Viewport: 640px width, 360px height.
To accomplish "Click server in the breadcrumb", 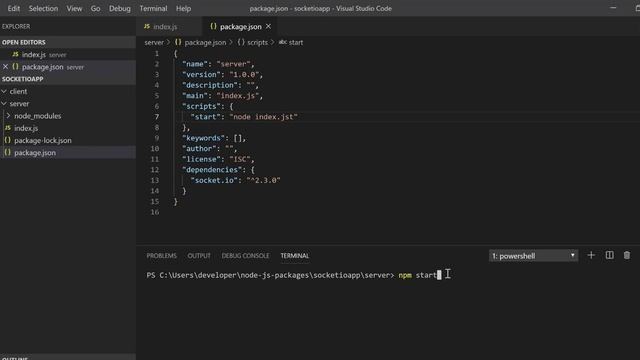I will tap(154, 42).
